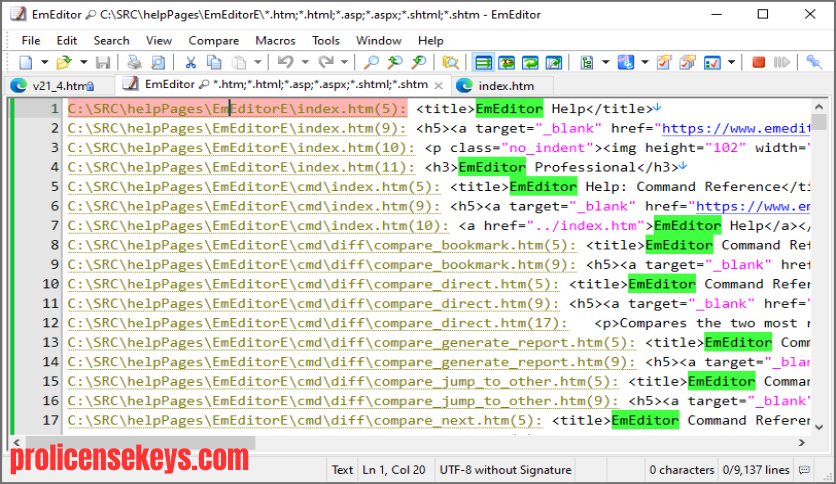Click the status bar message icon
The width and height of the screenshot is (836, 484).
(x=804, y=470)
